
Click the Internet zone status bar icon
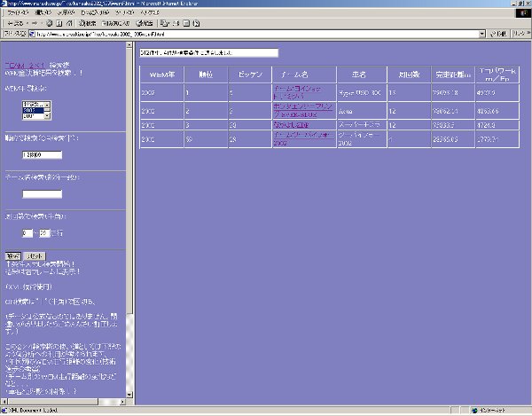pyautogui.click(x=475, y=411)
